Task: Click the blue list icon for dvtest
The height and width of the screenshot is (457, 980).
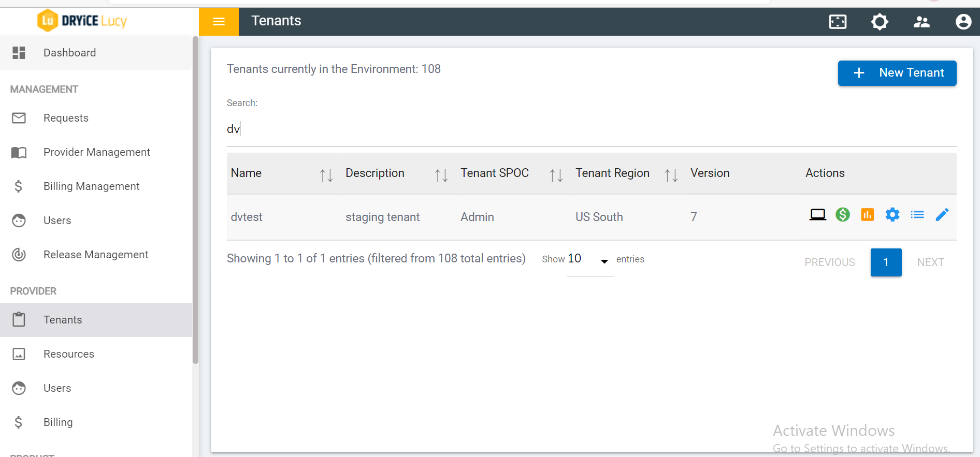Action: pyautogui.click(x=917, y=215)
